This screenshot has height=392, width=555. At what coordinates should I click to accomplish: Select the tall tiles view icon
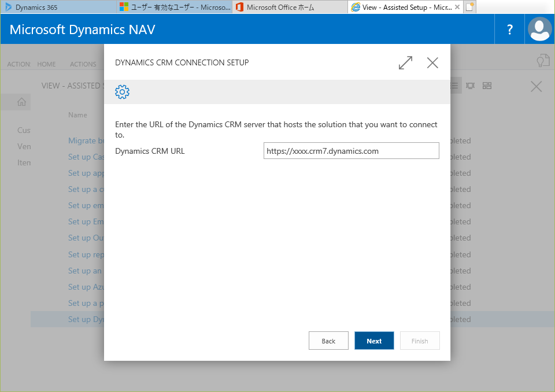pos(470,86)
